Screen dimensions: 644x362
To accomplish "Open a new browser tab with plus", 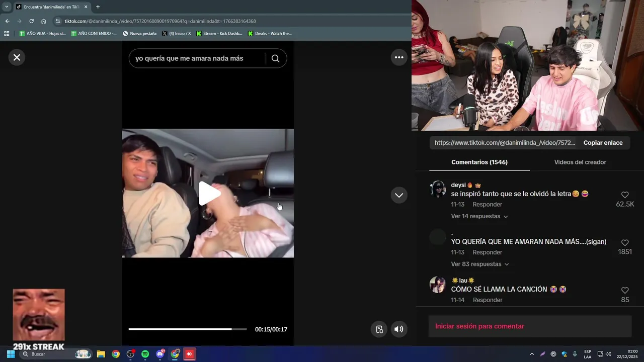I will [98, 7].
